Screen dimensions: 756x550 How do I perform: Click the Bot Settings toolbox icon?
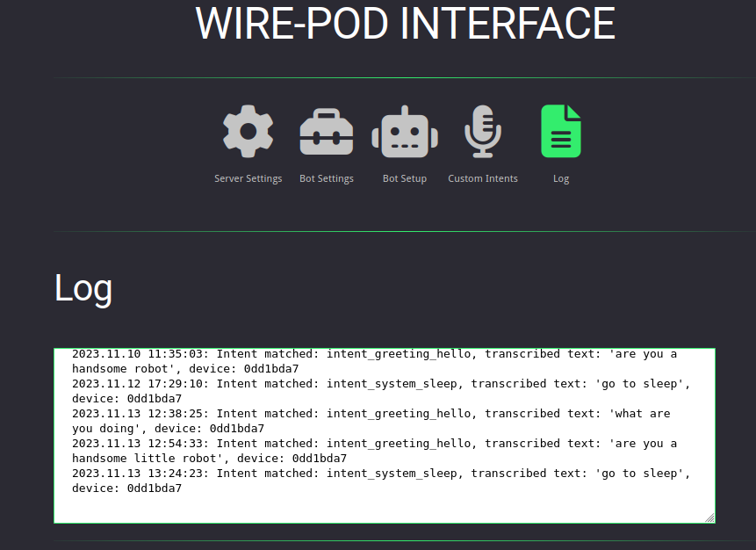coord(326,132)
